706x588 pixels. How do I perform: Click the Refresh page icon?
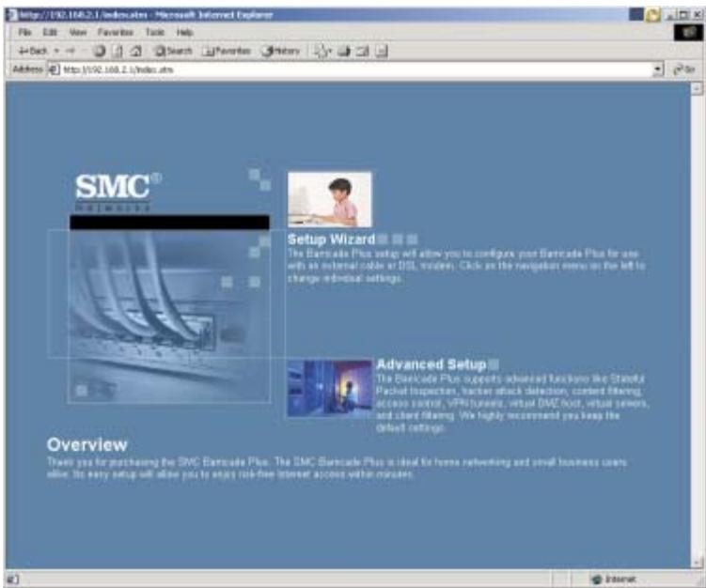118,52
